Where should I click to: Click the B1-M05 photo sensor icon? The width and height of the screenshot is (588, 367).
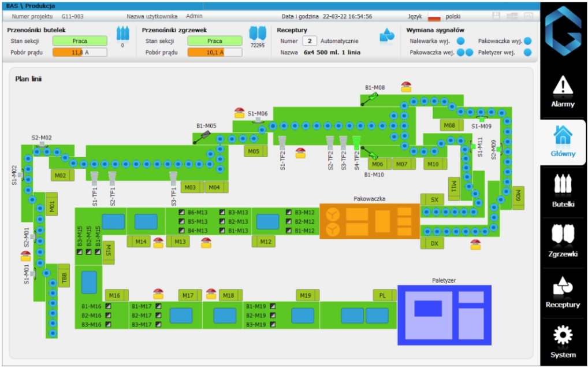pos(203,138)
